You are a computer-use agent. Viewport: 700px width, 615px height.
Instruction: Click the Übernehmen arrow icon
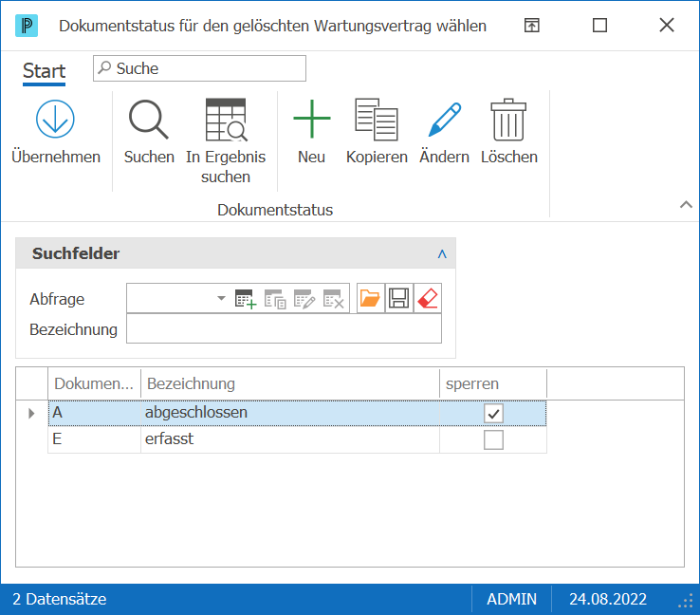(55, 119)
